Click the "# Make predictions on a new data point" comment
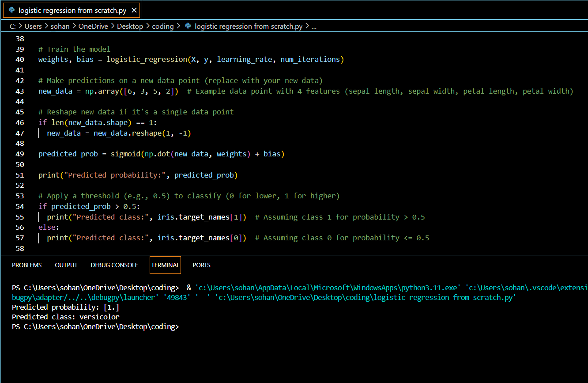588x383 pixels. (x=181, y=80)
